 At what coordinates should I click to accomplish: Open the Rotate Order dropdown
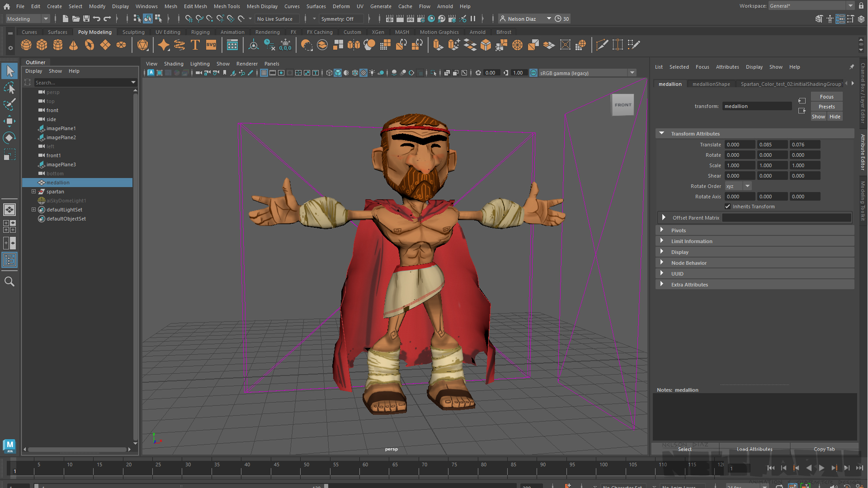coord(738,186)
